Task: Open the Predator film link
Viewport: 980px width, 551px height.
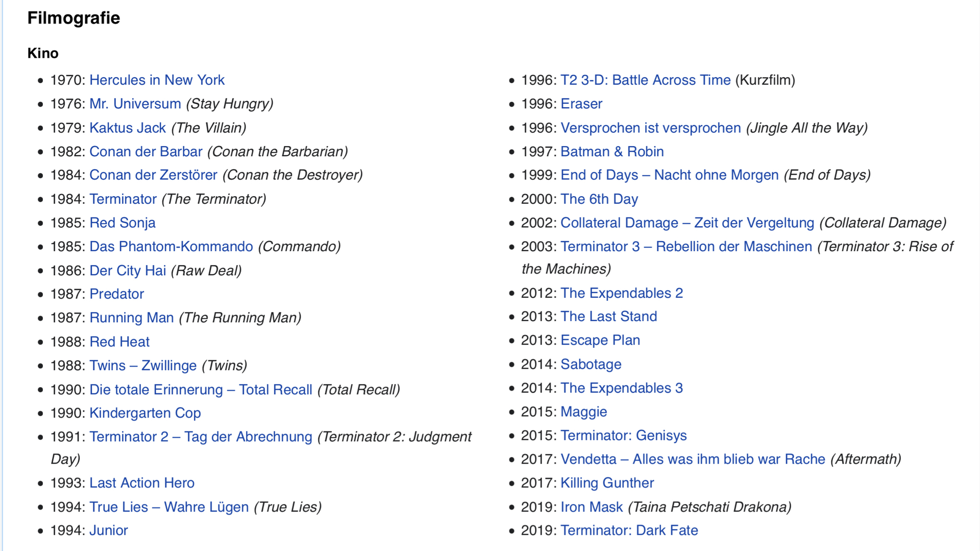Action: [x=117, y=294]
